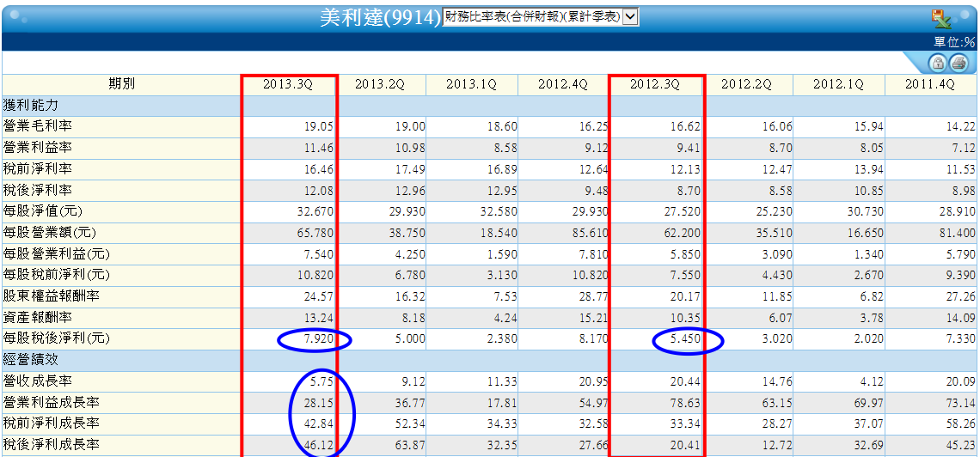
Task: Click the 2013.3Q column header
Action: 288,85
